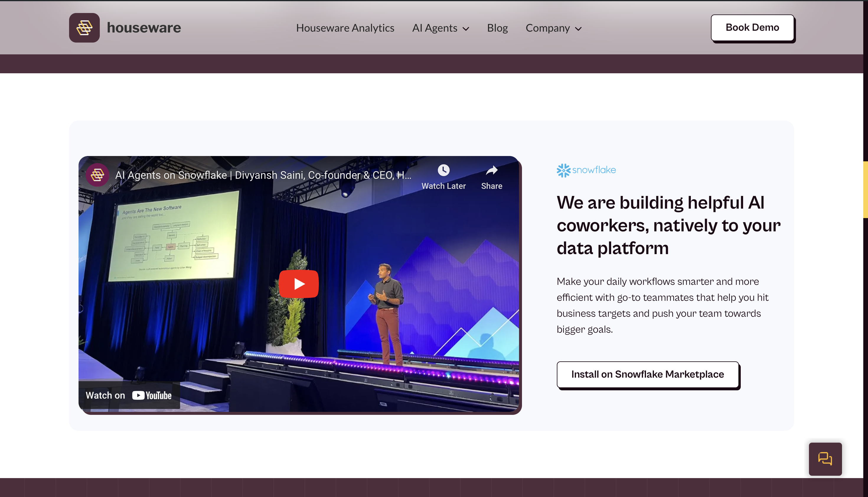Image resolution: width=868 pixels, height=497 pixels.
Task: Expand the AI Agents dropdown chevron
Action: point(466,29)
